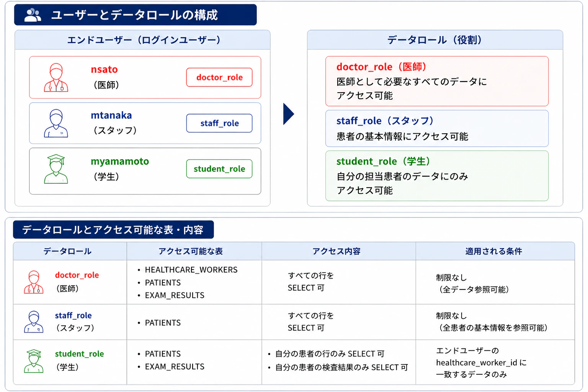Screen dimensions: 588x392
Task: Click the ユーザーとデータロールの構成 heading
Action: click(134, 15)
